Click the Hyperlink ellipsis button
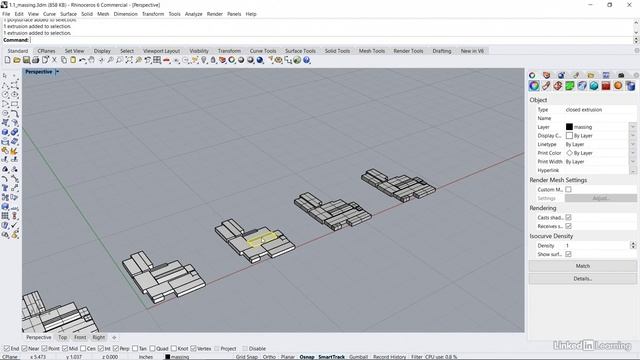Viewport: 640px width, 360px height. 633,171
